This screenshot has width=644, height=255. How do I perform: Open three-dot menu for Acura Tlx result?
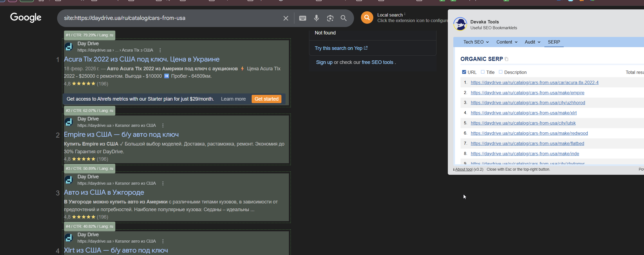160,50
